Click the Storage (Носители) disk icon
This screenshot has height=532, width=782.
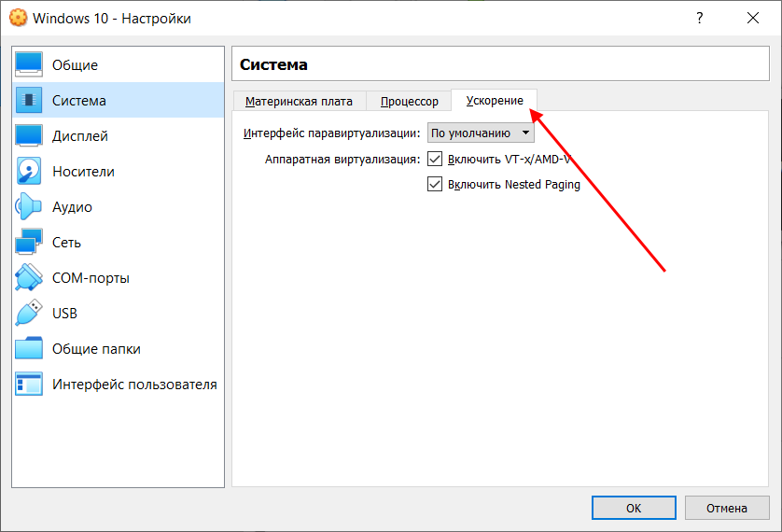[29, 172]
